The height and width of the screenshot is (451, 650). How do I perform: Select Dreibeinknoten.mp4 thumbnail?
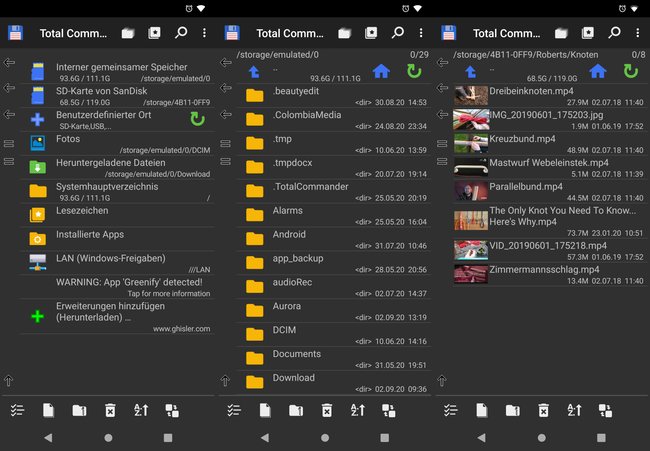pos(471,96)
